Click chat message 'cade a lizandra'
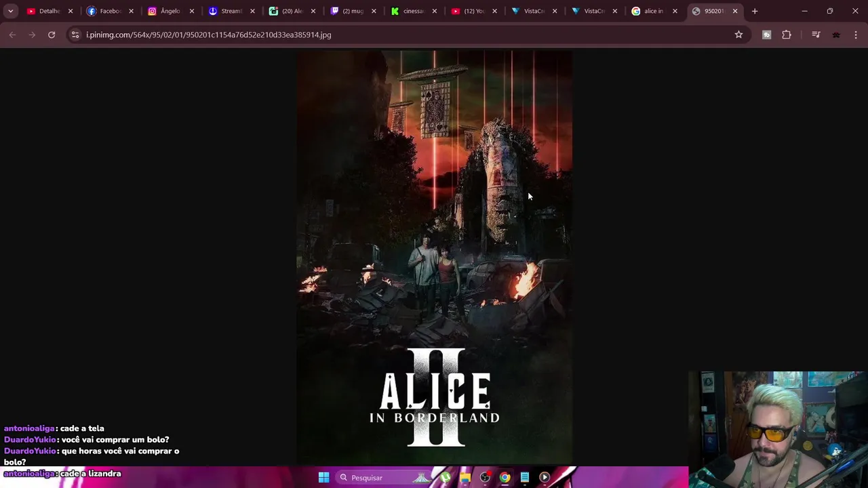The image size is (868, 488). tap(90, 474)
